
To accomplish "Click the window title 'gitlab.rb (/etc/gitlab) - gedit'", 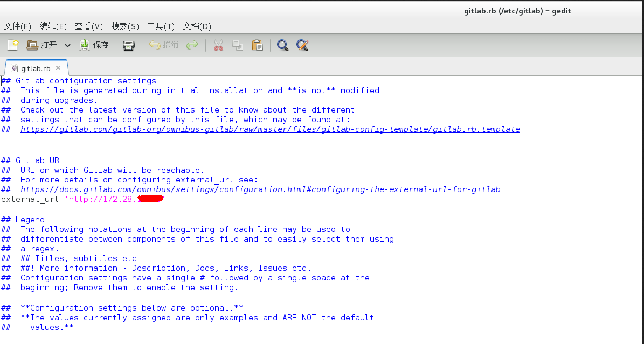I will [517, 11].
